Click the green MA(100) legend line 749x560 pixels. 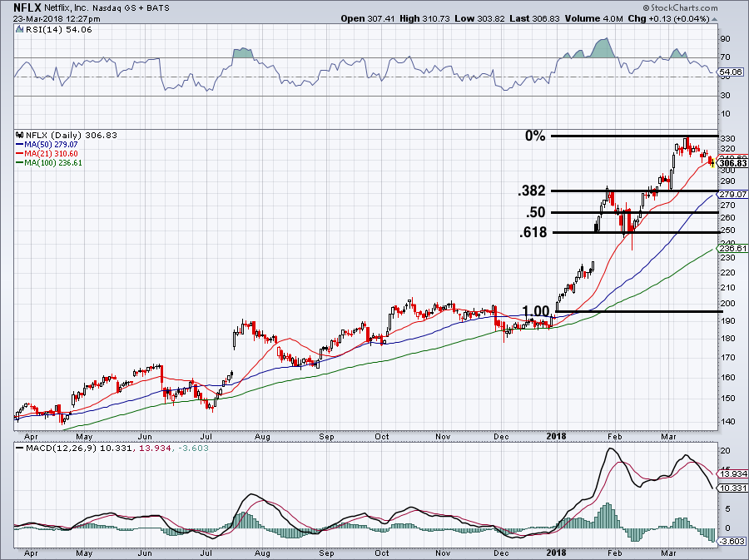click(x=20, y=163)
